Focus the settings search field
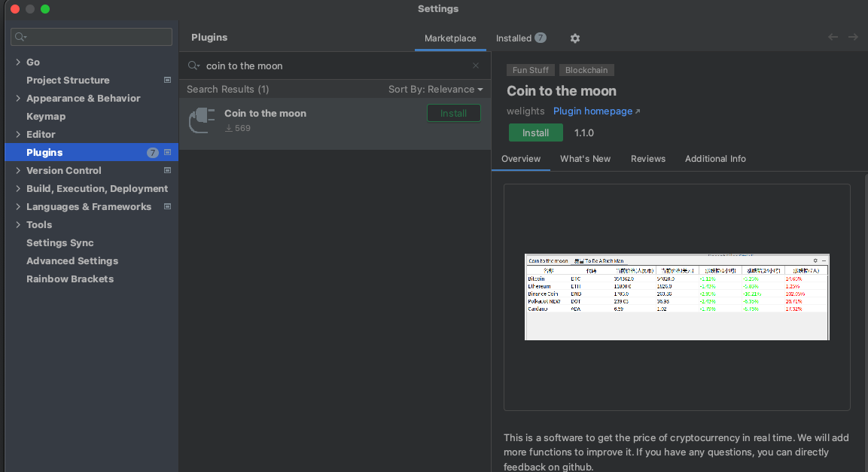The width and height of the screenshot is (868, 472). coord(91,37)
